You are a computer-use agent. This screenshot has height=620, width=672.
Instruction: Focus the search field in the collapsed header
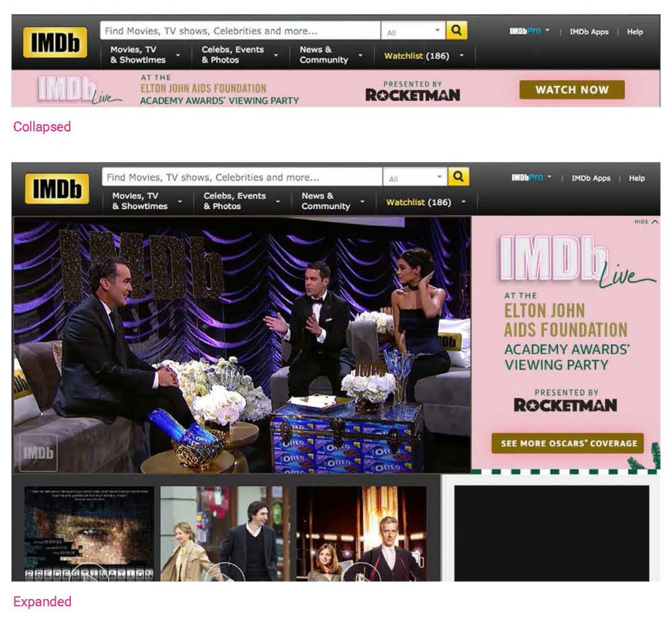pyautogui.click(x=240, y=31)
